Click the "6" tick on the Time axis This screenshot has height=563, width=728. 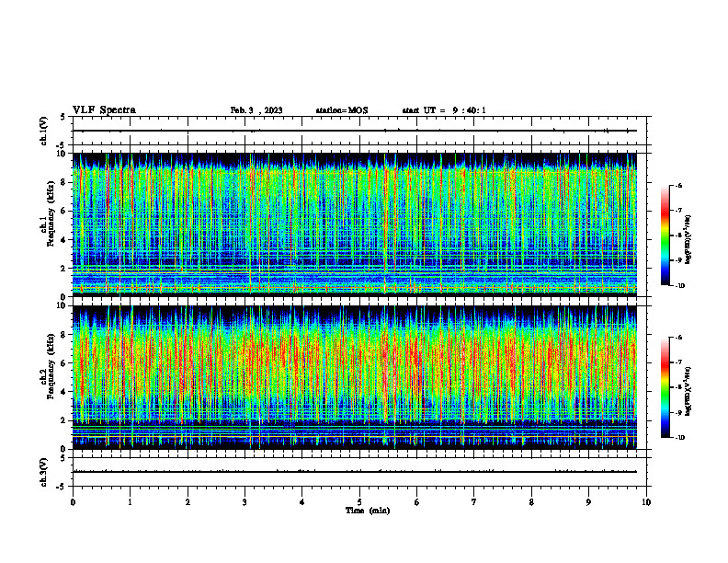(x=417, y=502)
